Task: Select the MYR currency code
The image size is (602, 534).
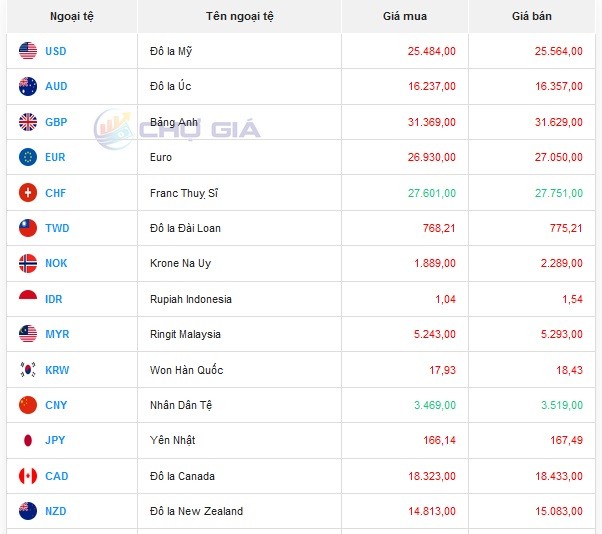Action: [x=57, y=334]
